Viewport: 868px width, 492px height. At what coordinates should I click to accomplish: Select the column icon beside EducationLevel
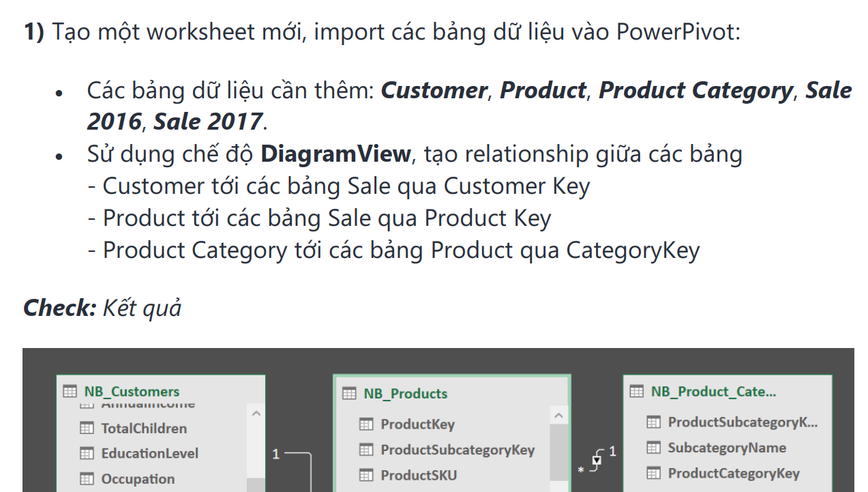tap(87, 454)
